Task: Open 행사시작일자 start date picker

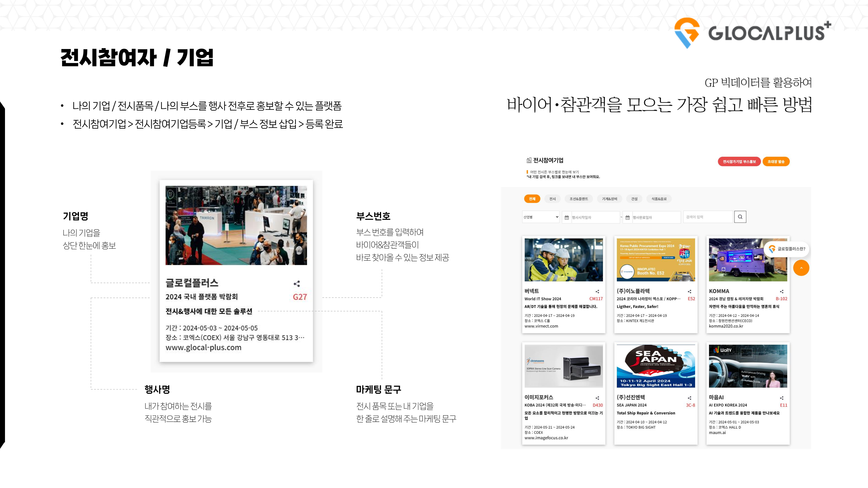Action: coord(591,217)
